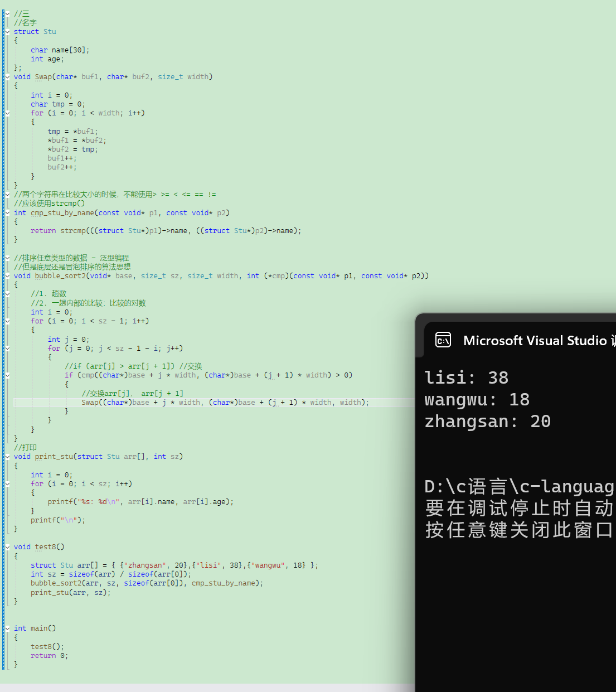Click the '*buf1 = *buf2;' statement

pos(77,141)
